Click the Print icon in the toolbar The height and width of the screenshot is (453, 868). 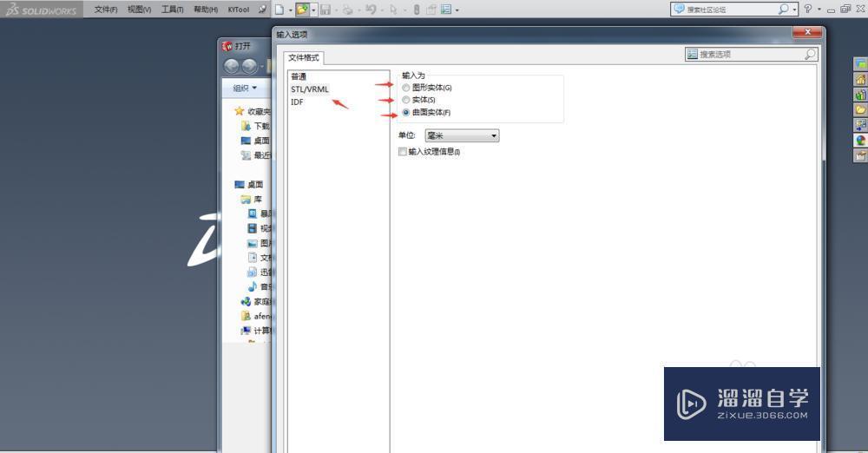tap(347, 10)
